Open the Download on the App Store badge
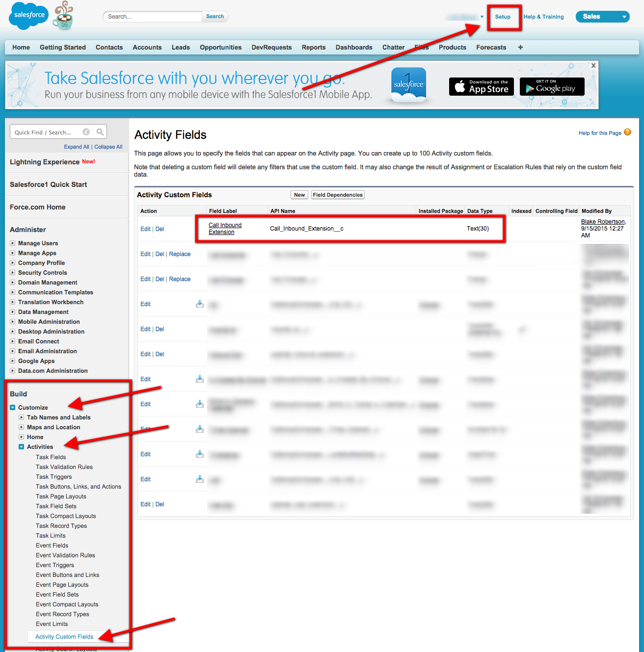 click(482, 87)
